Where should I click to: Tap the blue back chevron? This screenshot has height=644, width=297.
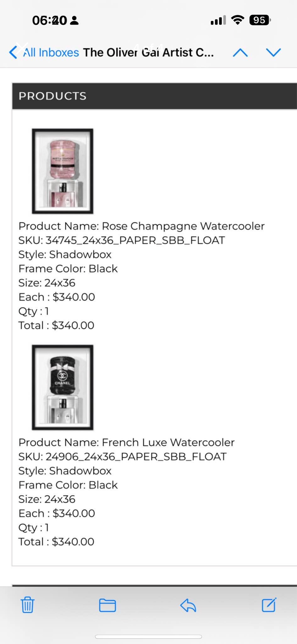click(13, 52)
